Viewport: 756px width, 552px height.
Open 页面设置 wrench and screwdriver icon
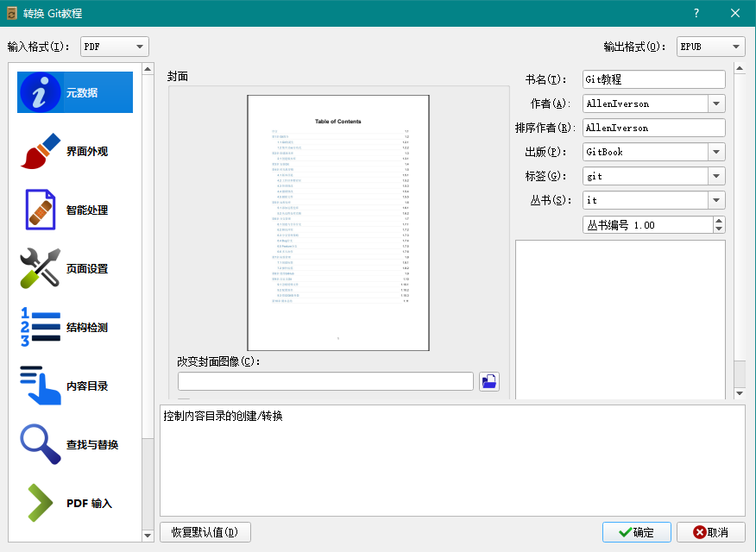pyautogui.click(x=40, y=268)
